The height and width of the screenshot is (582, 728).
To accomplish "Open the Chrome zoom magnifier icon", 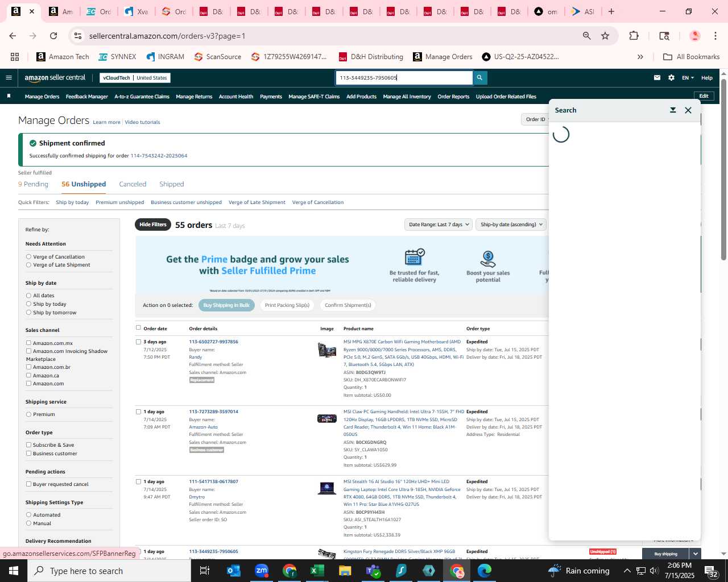I will point(586,36).
